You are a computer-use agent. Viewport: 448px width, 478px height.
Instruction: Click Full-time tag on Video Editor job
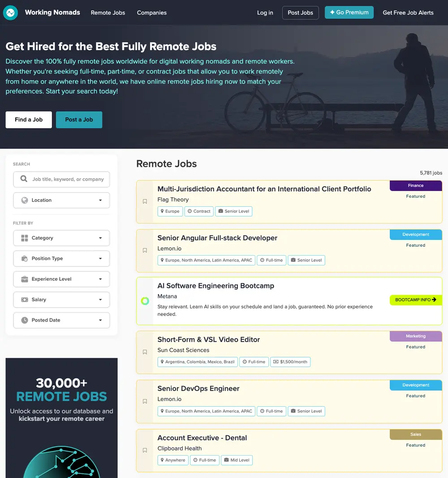click(x=254, y=362)
